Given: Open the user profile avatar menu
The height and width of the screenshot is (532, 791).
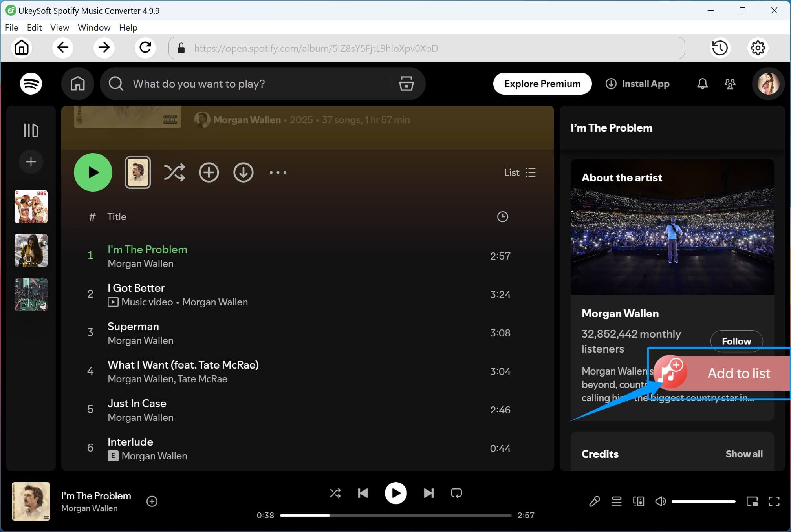Looking at the screenshot, I should pos(768,84).
